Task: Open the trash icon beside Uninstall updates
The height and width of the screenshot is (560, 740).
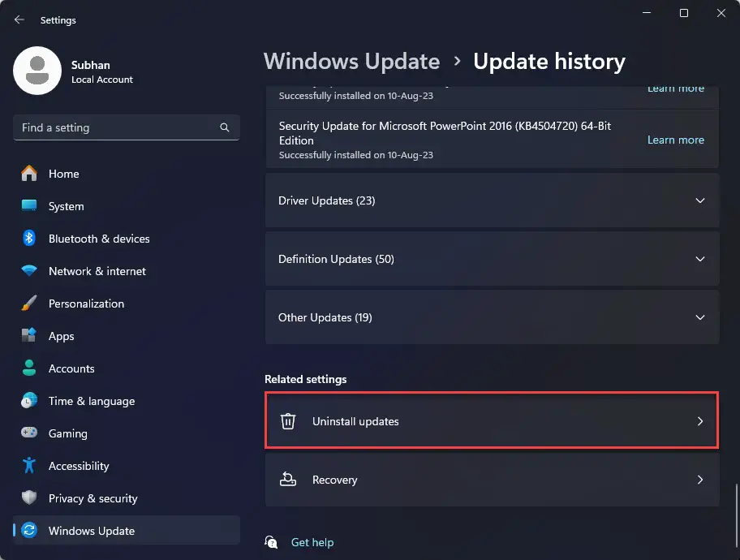Action: point(288,420)
